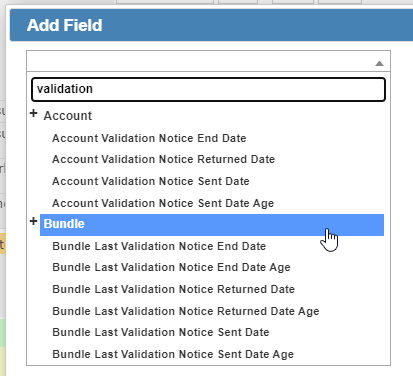
Task: Choose Account Validation Notice End Date
Action: point(149,138)
